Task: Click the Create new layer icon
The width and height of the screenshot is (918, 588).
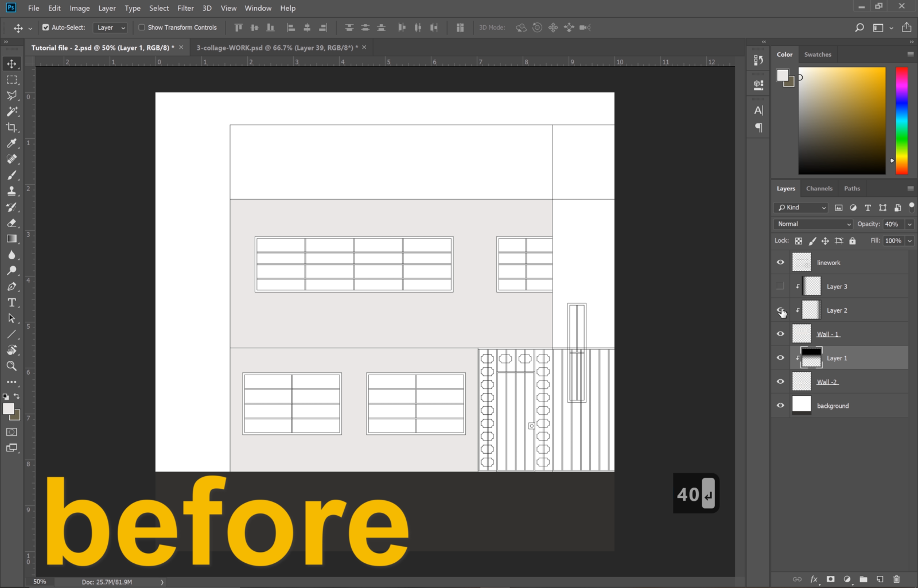Action: (880, 579)
